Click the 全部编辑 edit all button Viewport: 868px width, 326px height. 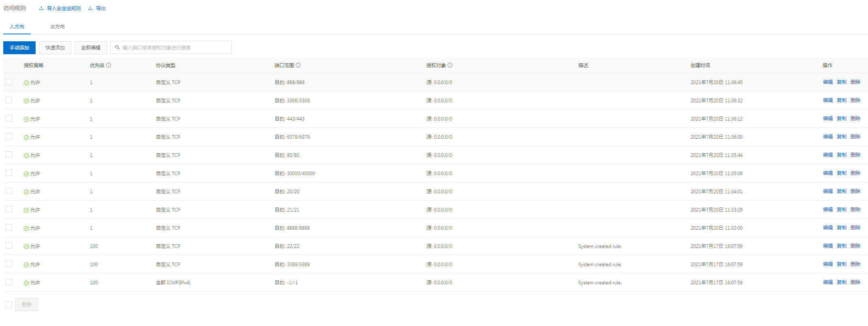pos(91,47)
